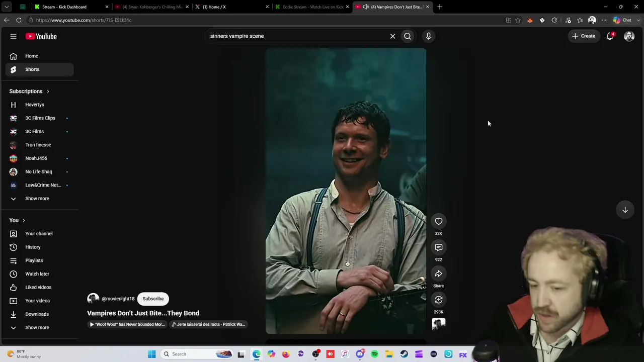The width and height of the screenshot is (644, 362).
Task: Focus the YouTube search field
Action: pos(297,36)
